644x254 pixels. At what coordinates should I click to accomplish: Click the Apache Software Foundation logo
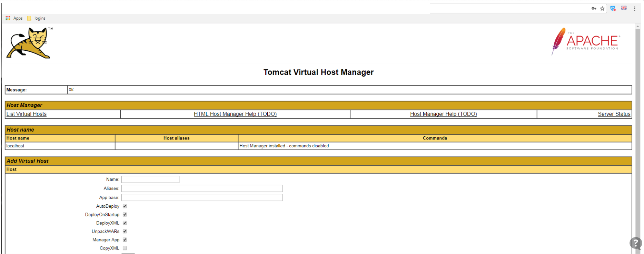[x=585, y=41]
